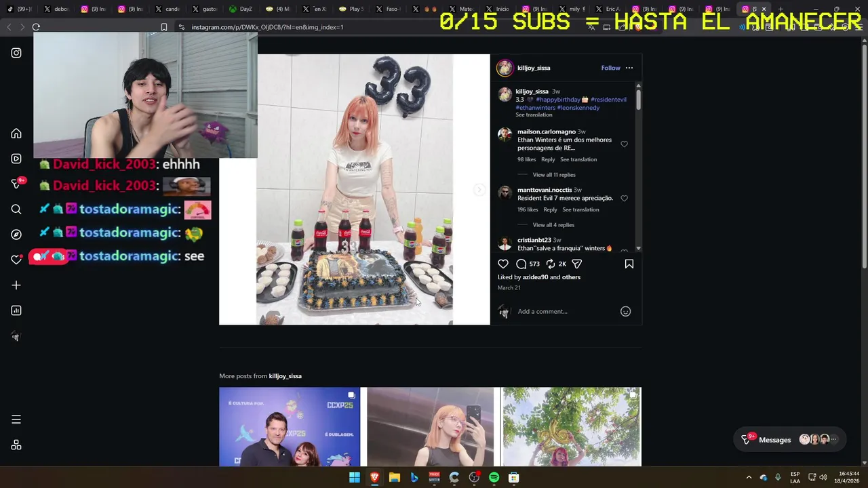
Task: Like the post with the heart icon
Action: click(503, 264)
